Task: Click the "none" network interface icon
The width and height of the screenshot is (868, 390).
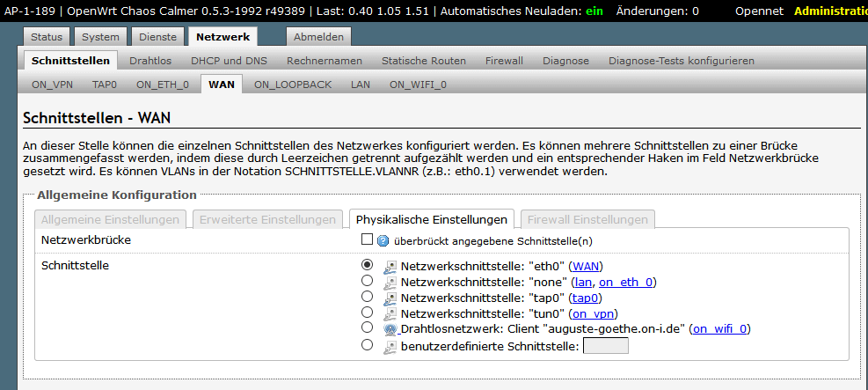Action: point(390,283)
